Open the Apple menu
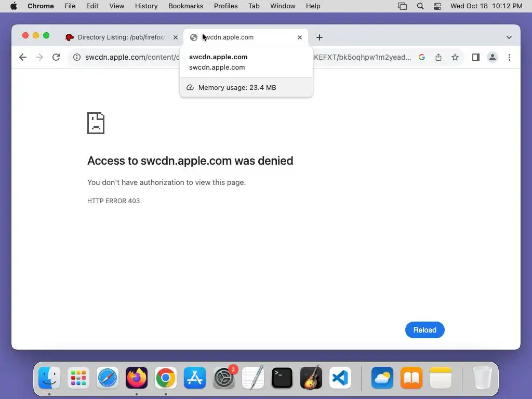532x399 pixels. coord(14,6)
